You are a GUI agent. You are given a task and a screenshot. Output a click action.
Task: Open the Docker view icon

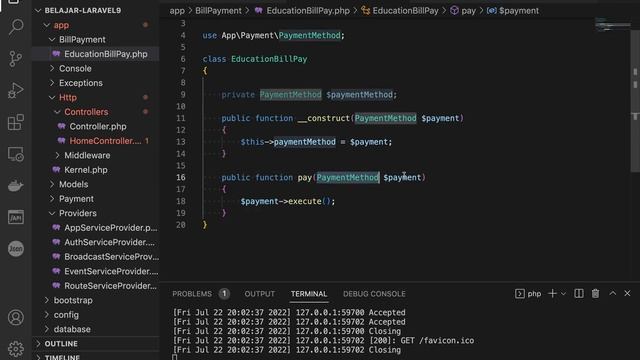[x=16, y=185]
